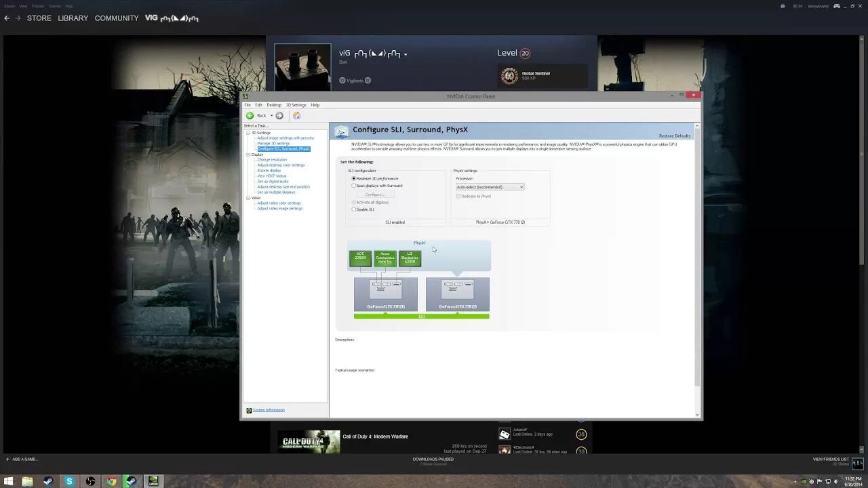The height and width of the screenshot is (488, 868).
Task: Collapse the 3D Settings tree node
Action: point(248,133)
